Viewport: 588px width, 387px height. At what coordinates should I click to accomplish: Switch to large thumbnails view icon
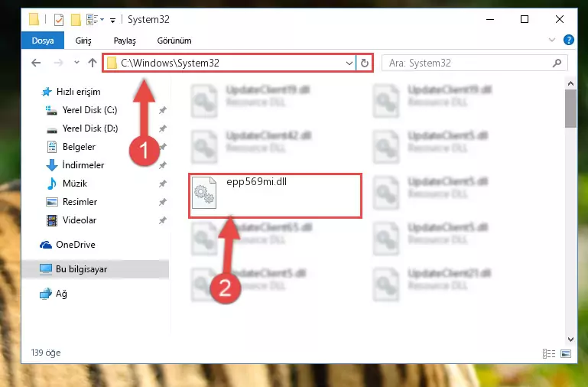click(566, 353)
